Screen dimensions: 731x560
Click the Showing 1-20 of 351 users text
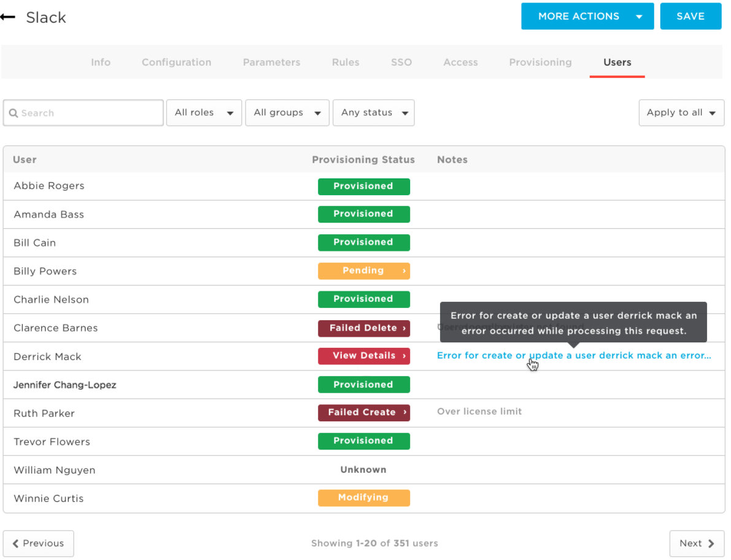coord(374,543)
